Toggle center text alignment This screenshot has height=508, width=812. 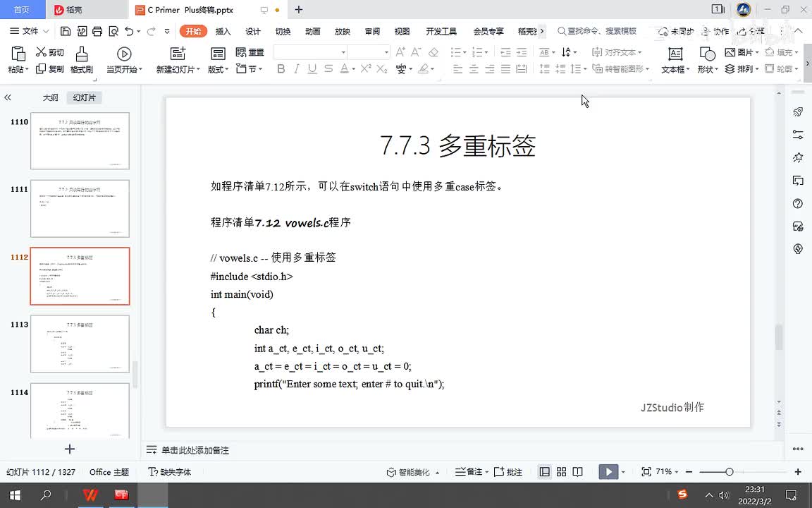point(474,68)
